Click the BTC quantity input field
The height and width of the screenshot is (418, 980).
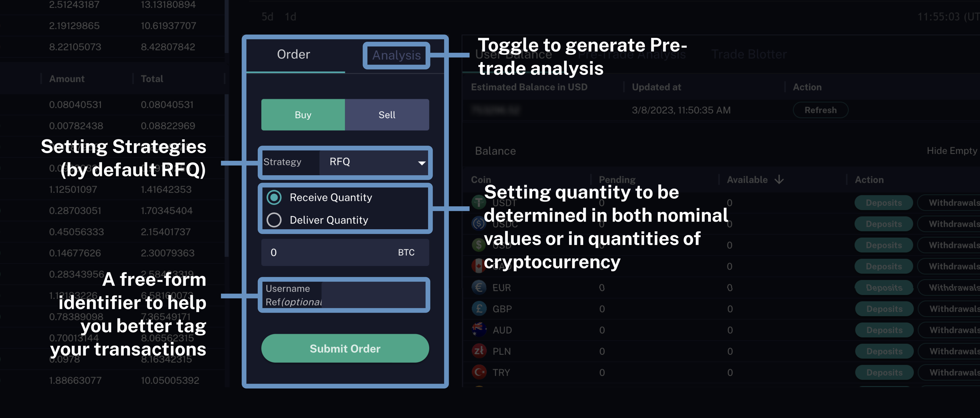(332, 253)
